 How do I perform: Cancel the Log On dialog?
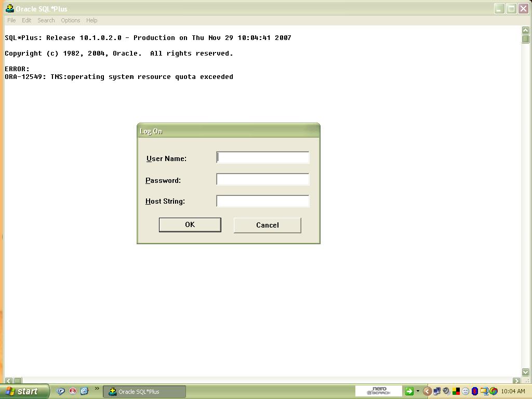(x=268, y=225)
